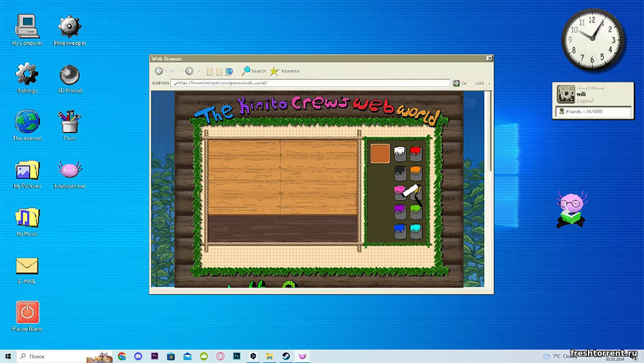Click the Favorite star button
This screenshot has height=363, width=644.
point(285,71)
